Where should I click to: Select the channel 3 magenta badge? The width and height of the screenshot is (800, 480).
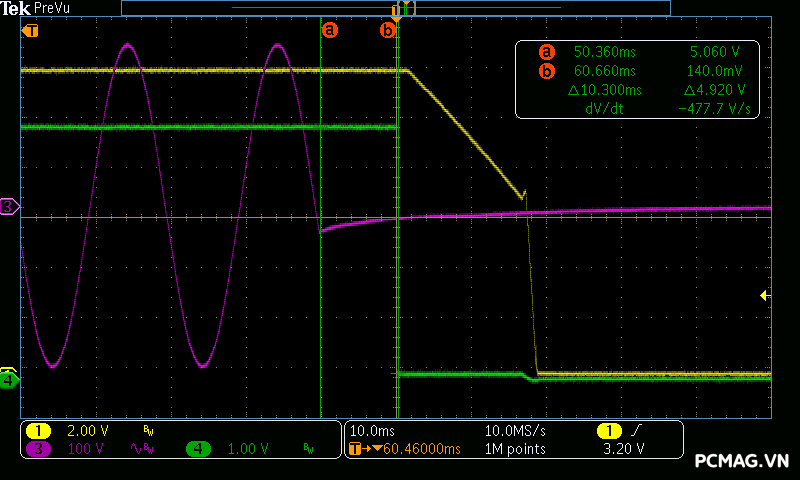pos(38,449)
